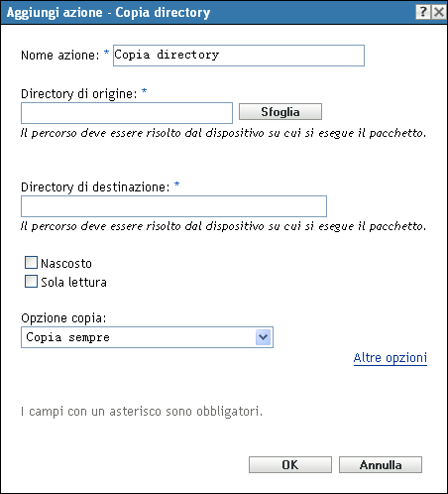Viewport: 448px width, 494px height.
Task: Select the Sola lettura label text
Action: coord(73,283)
